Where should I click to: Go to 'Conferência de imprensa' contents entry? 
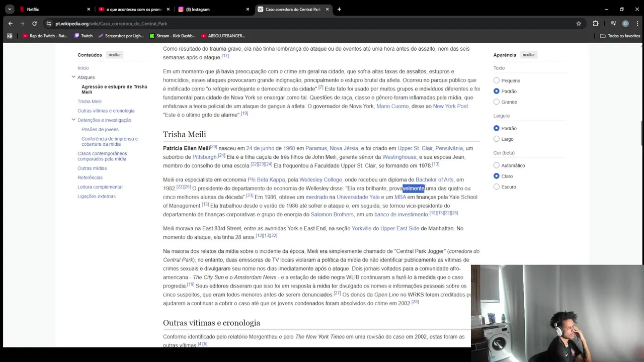[x=110, y=141]
